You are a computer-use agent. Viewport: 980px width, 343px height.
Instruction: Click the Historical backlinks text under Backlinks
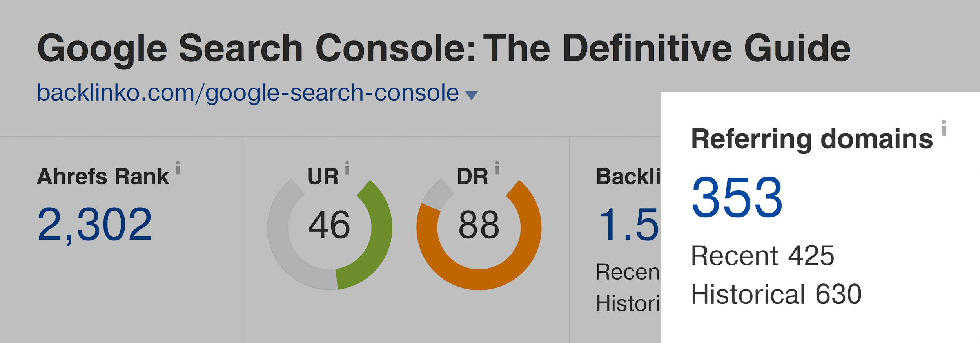(x=628, y=303)
